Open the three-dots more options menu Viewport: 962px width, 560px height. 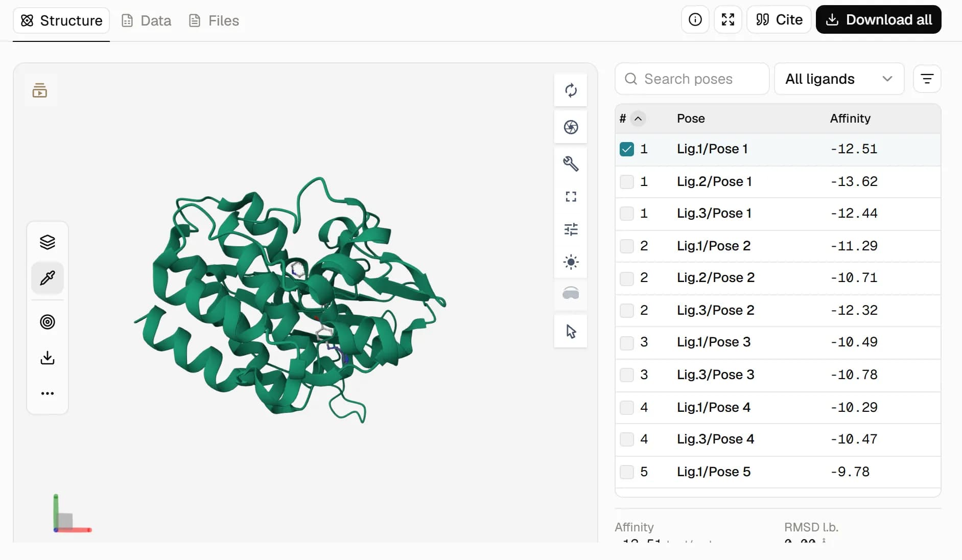[48, 393]
